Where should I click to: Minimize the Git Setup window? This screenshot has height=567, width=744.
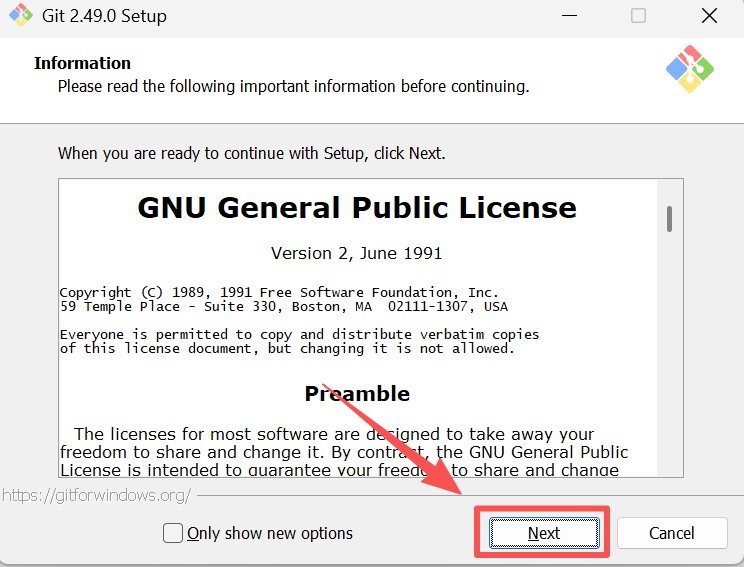[x=569, y=16]
